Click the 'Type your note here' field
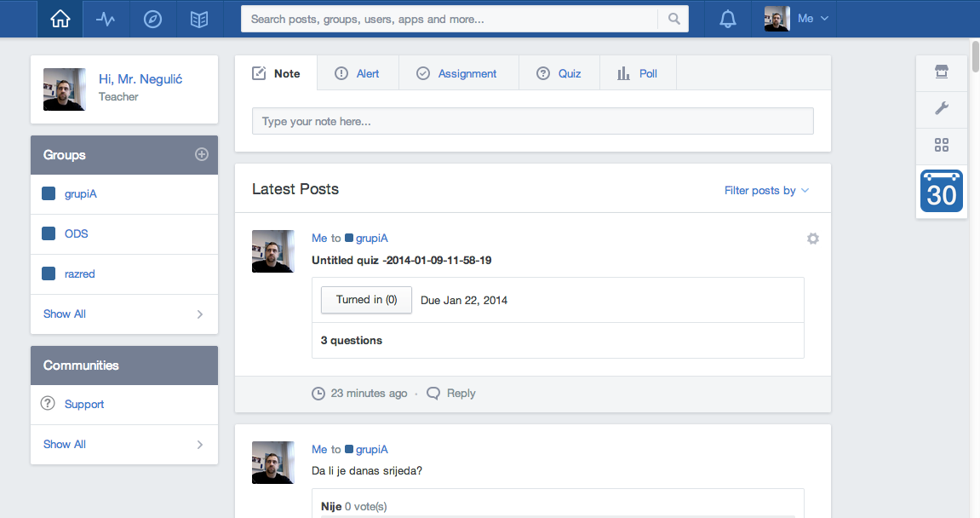 point(532,121)
